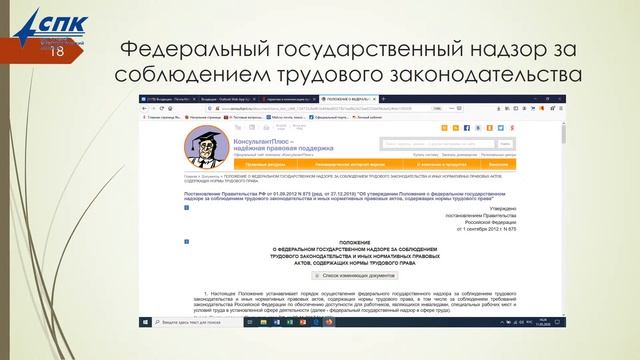Open File Explorer from the taskbar
Viewport: 640px width, 360px height.
(x=263, y=322)
